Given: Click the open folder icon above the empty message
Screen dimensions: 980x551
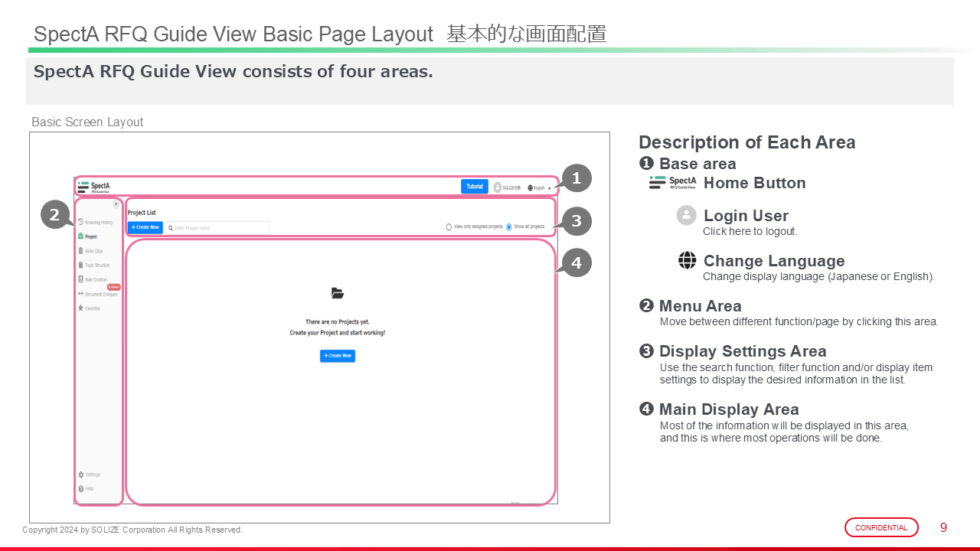Looking at the screenshot, I should (x=338, y=293).
